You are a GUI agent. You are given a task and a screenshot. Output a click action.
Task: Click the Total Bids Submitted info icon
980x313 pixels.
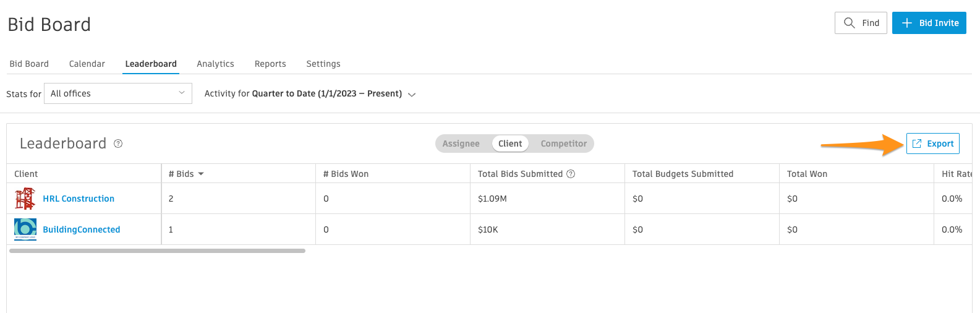571,174
